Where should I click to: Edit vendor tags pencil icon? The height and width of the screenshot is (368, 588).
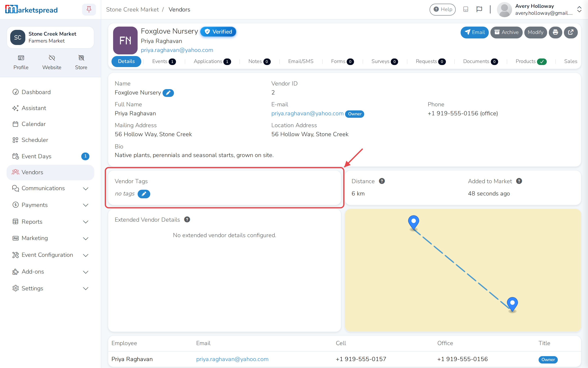[x=144, y=194]
